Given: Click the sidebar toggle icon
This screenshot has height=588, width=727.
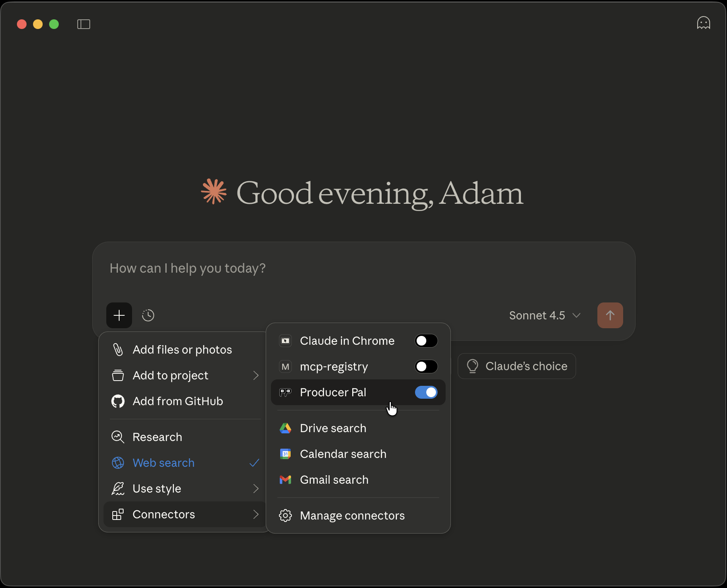Looking at the screenshot, I should (x=83, y=24).
